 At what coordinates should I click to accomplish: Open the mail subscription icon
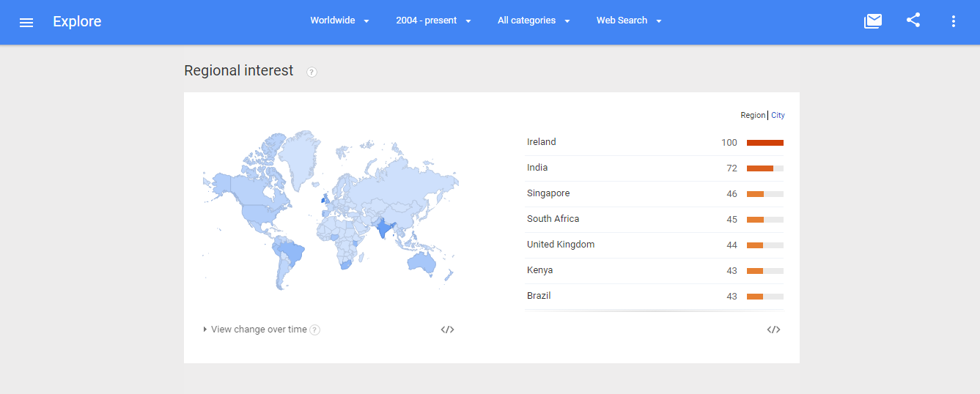(x=872, y=21)
